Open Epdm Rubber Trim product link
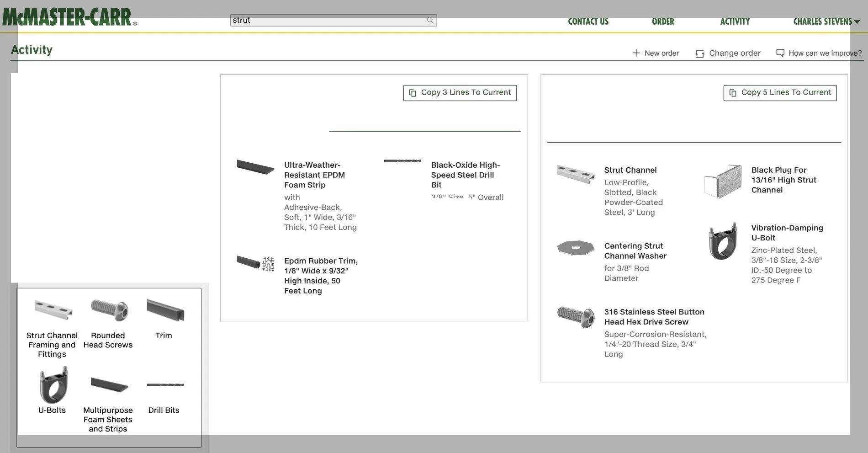The height and width of the screenshot is (453, 868). click(321, 276)
